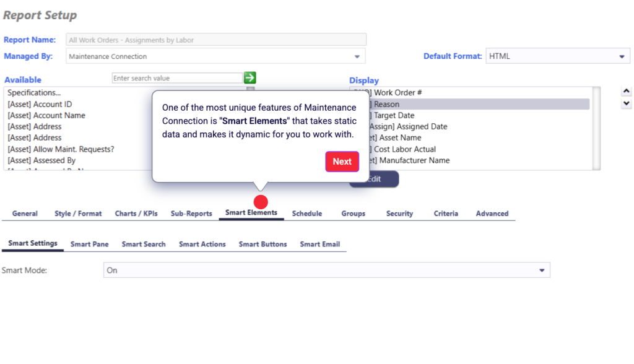The image size is (634, 364).
Task: Click the green search arrow icon
Action: [x=249, y=77]
